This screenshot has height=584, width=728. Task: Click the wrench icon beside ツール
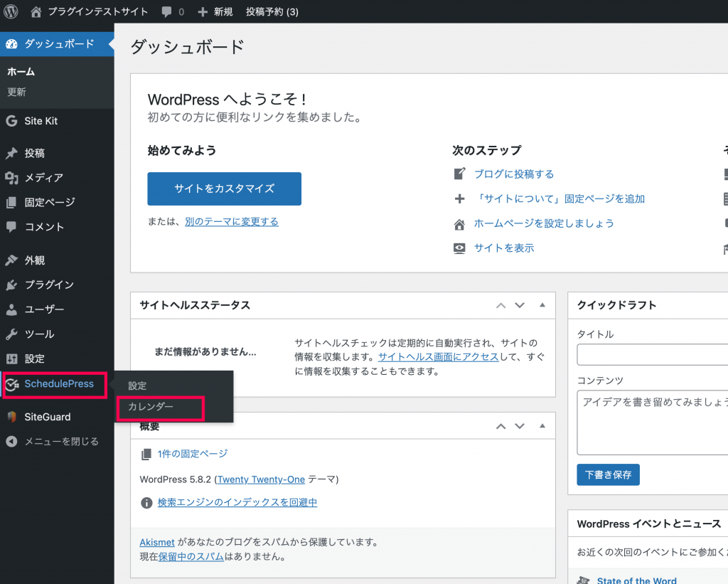(x=11, y=334)
